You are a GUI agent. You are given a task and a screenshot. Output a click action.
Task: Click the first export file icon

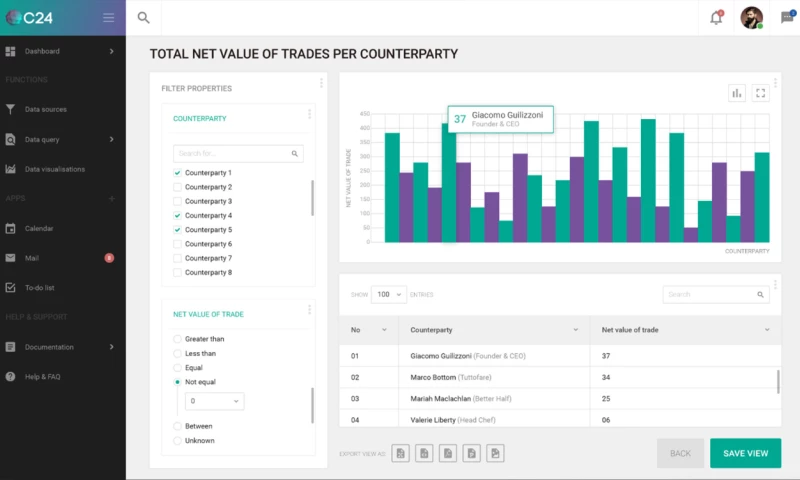coord(400,454)
